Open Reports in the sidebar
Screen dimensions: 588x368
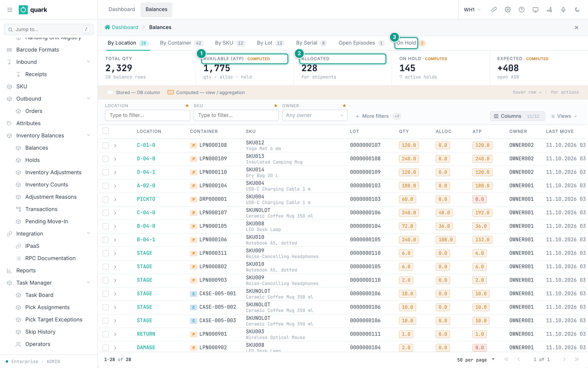[x=26, y=270]
